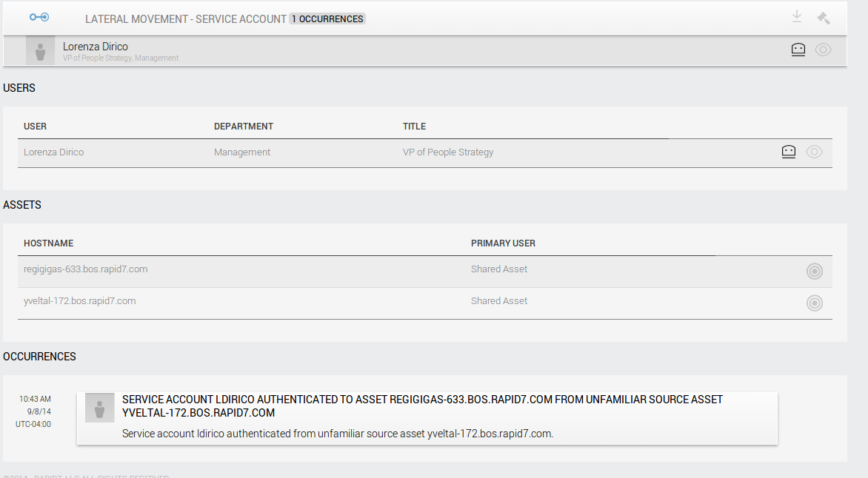868x478 pixels.
Task: Sort by the Department column header
Action: pos(243,127)
